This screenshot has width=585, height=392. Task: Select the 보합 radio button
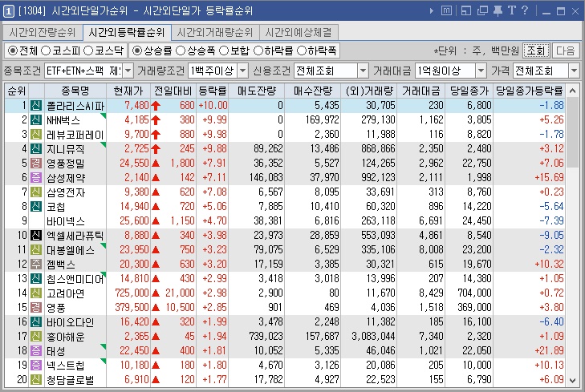click(x=224, y=51)
